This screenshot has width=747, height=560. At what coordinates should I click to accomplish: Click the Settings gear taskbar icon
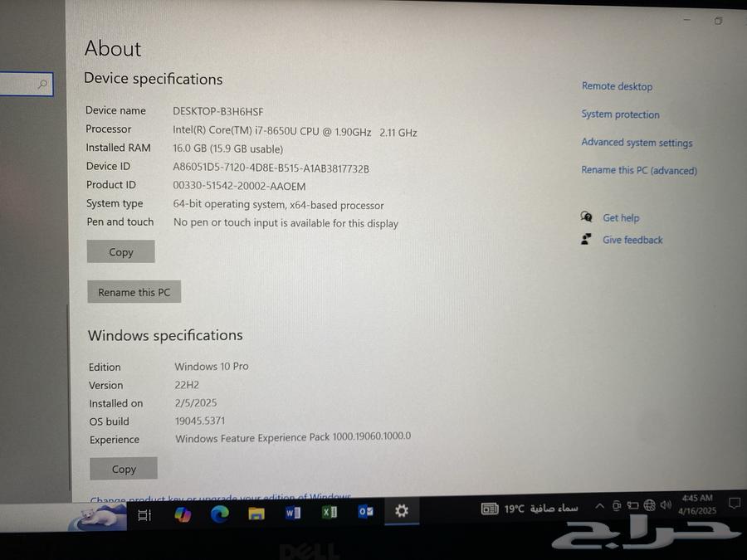[402, 510]
